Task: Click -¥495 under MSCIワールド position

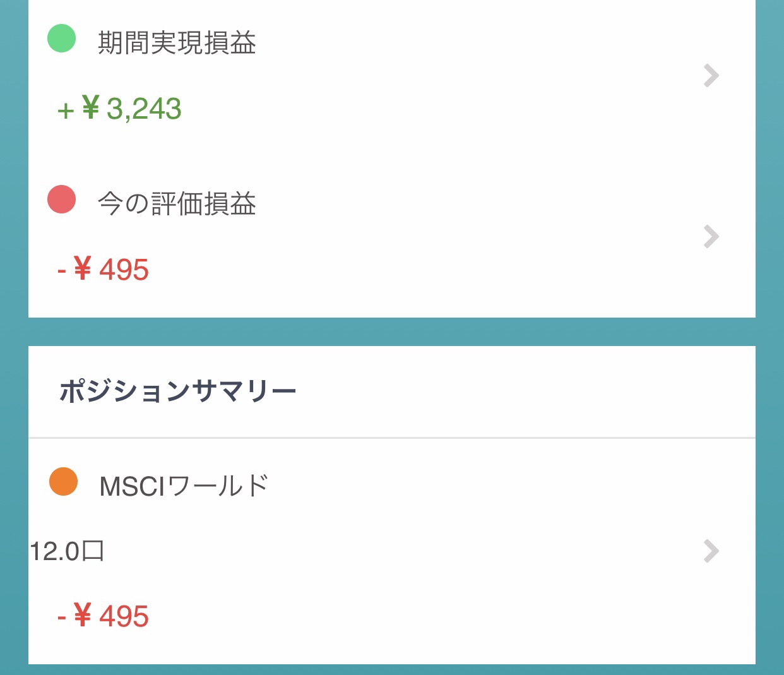Action: (x=103, y=616)
